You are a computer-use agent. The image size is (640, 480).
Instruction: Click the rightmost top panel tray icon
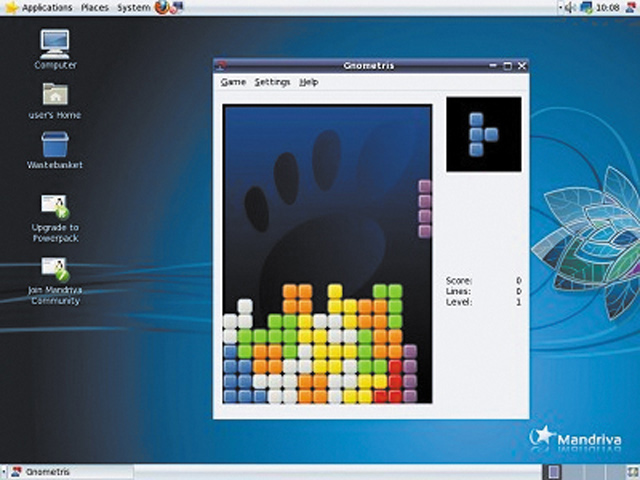[631, 7]
